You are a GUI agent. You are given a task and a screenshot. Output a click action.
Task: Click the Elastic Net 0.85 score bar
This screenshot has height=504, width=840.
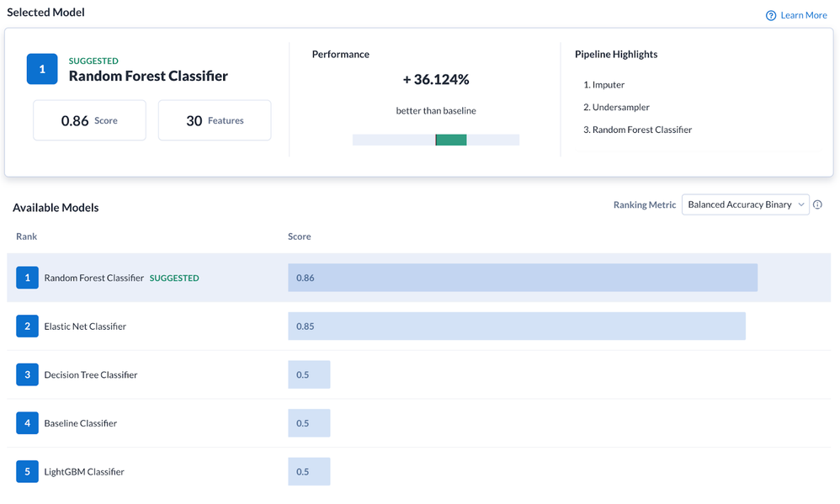pyautogui.click(x=516, y=326)
